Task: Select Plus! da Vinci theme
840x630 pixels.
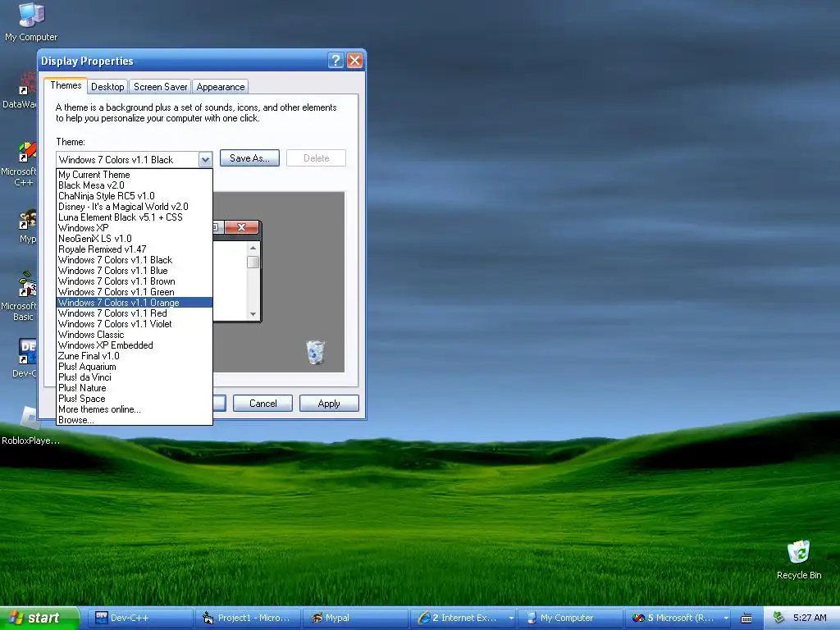Action: click(135, 377)
